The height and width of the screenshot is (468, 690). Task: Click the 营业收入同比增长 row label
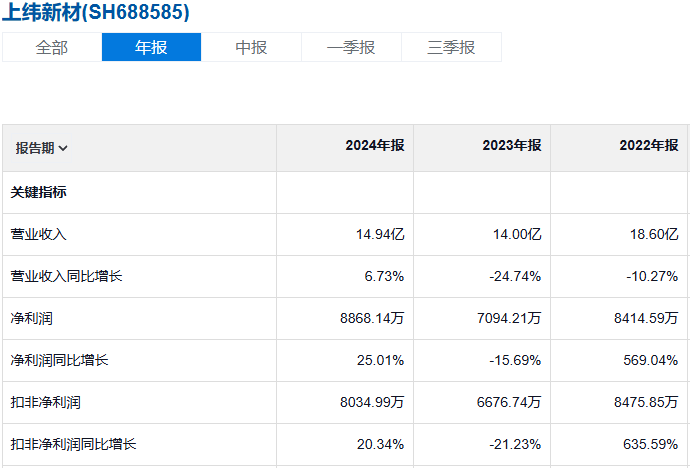66,276
